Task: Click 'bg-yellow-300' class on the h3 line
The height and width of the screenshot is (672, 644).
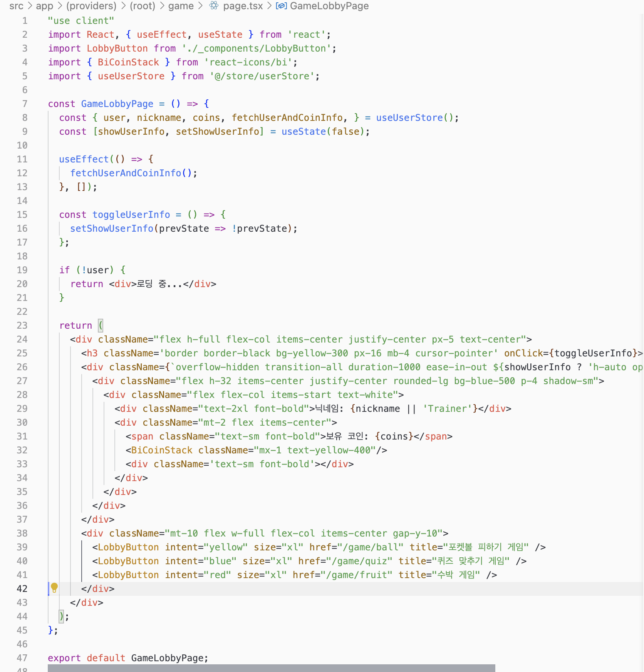Action: (312, 353)
